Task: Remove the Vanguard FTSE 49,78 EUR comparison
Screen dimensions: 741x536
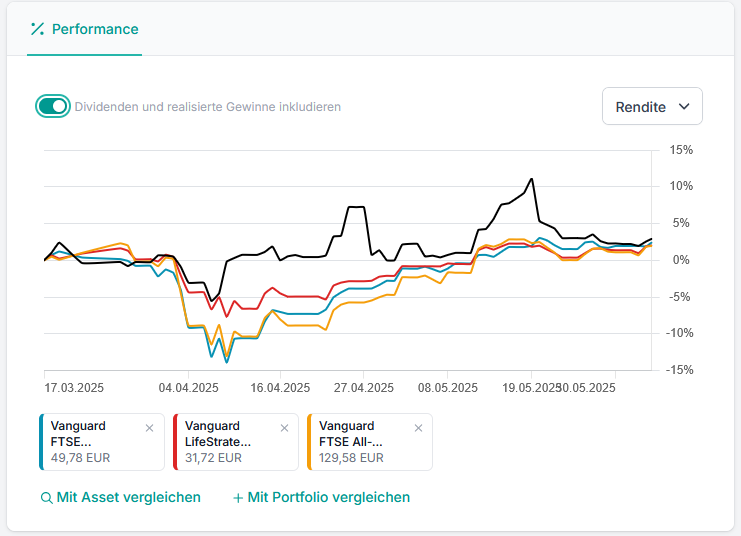Action: pos(149,428)
